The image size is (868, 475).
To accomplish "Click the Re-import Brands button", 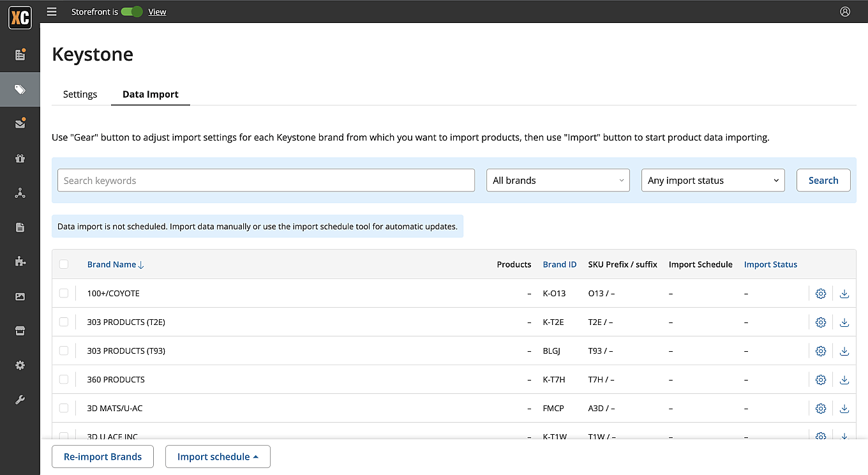I will pyautogui.click(x=103, y=457).
